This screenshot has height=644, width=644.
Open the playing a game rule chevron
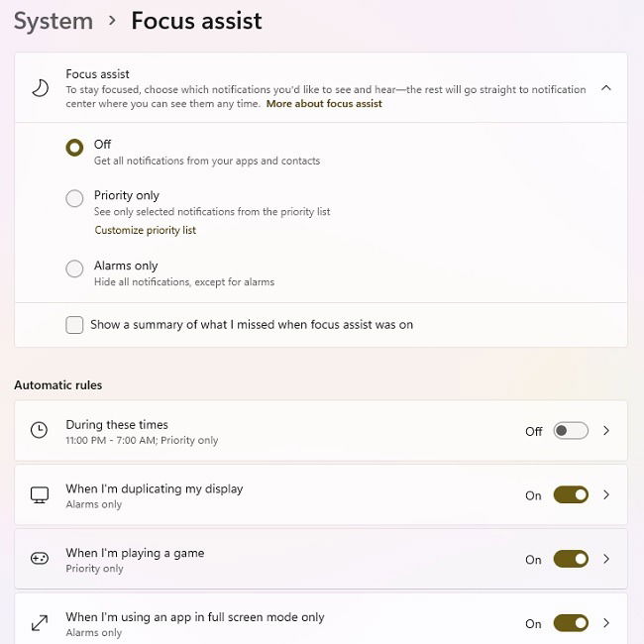click(x=606, y=559)
